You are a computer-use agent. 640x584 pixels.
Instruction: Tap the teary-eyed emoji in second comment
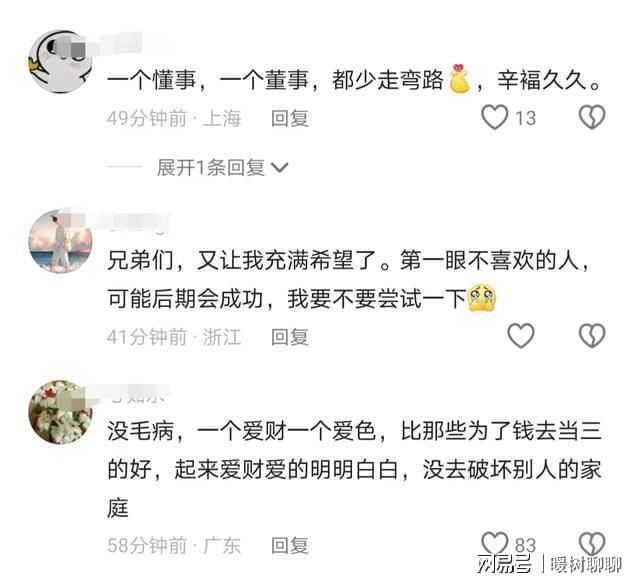[482, 298]
